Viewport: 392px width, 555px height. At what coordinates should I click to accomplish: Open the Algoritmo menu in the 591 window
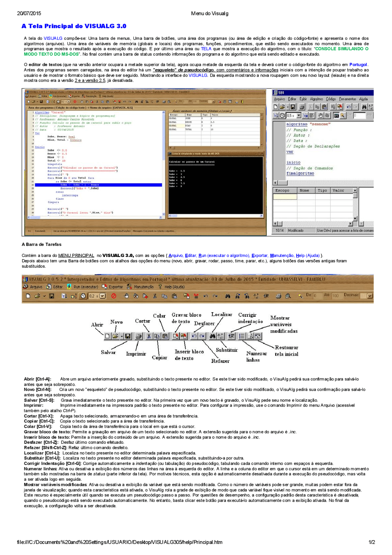coord(316,99)
